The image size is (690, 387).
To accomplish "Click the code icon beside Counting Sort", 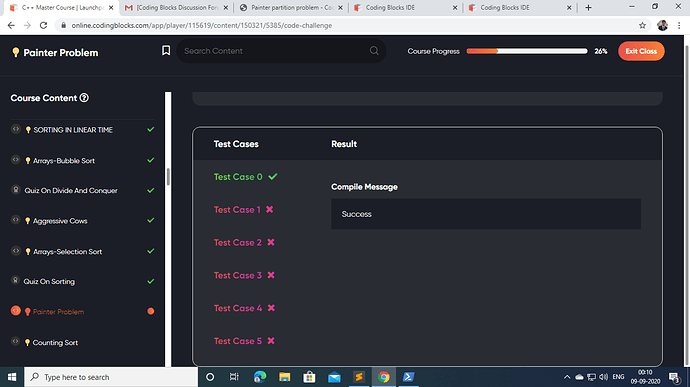I will point(16,341).
